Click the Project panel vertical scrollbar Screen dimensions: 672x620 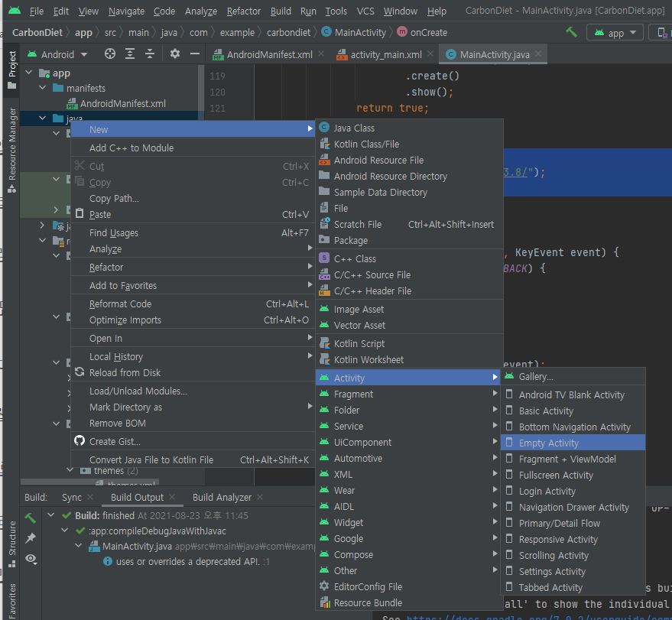[x=201, y=93]
